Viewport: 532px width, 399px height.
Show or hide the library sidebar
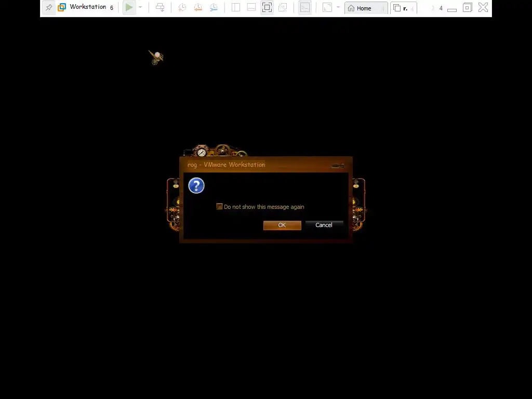pyautogui.click(x=236, y=7)
